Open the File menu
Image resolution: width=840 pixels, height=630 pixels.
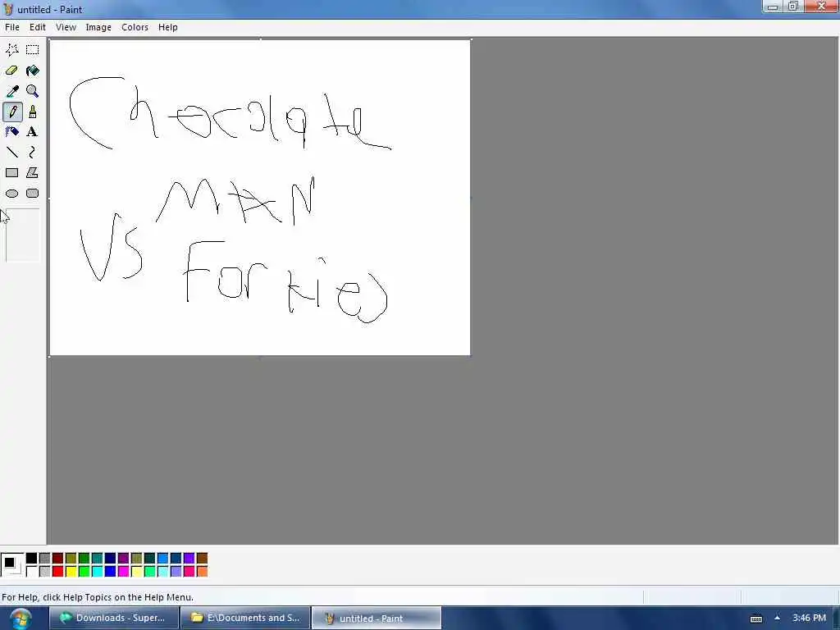click(x=11, y=27)
